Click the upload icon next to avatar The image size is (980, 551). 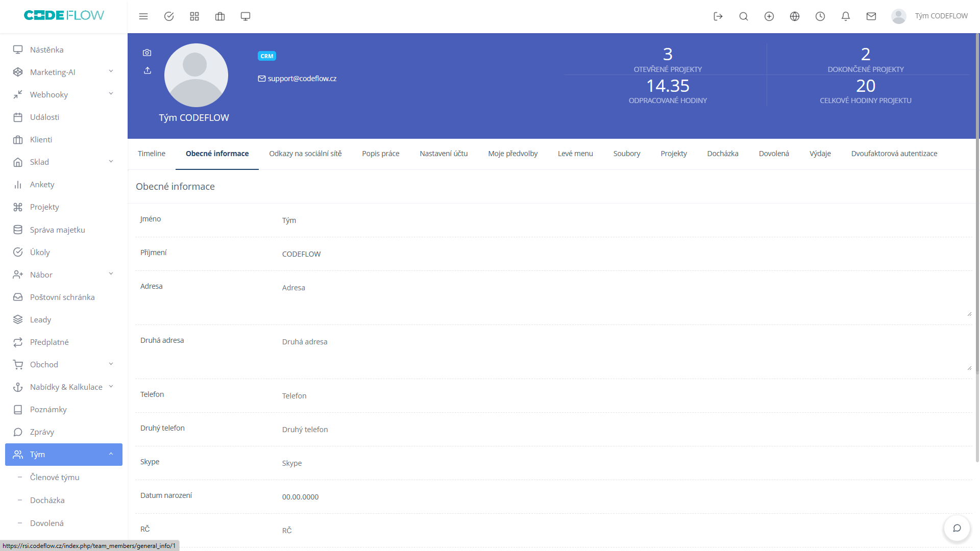(x=148, y=70)
